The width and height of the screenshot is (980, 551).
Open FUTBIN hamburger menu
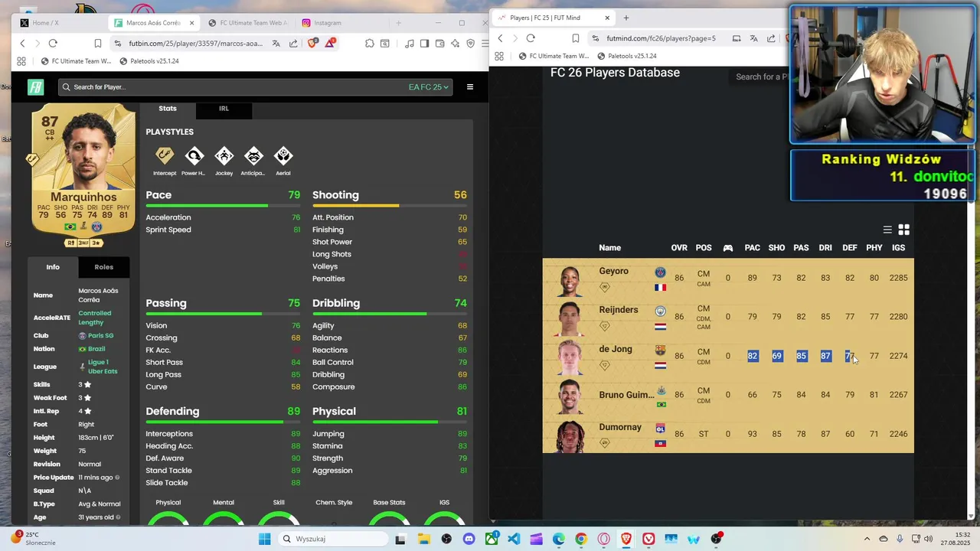pos(470,87)
